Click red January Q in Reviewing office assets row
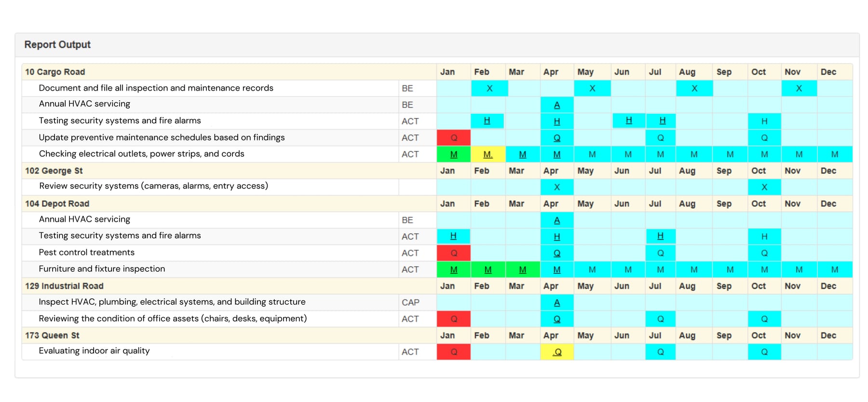 (x=454, y=319)
